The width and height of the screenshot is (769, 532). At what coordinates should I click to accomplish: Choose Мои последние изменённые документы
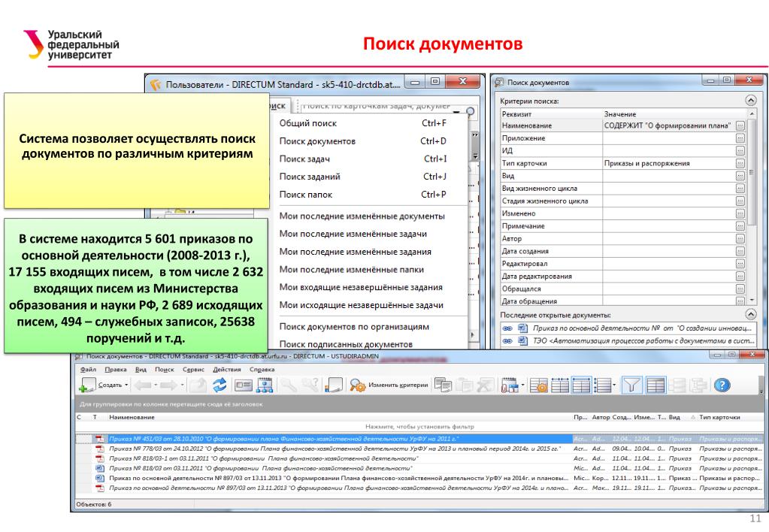[363, 216]
